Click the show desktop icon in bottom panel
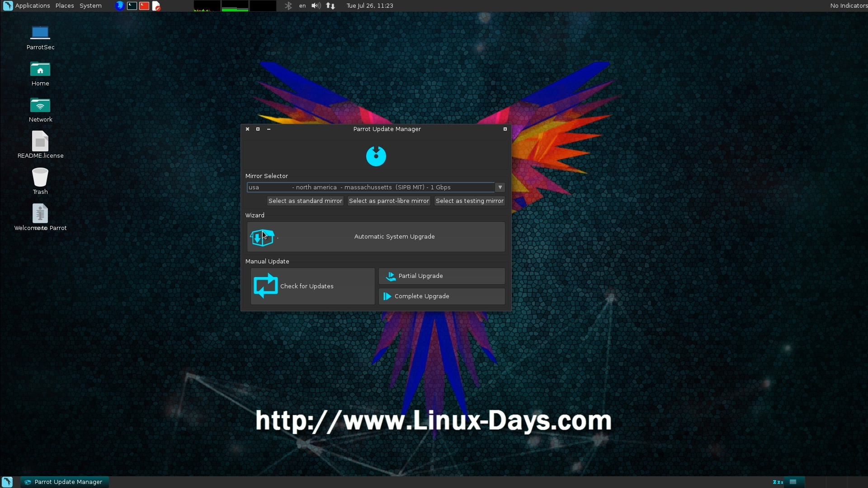868x488 pixels. 7,482
